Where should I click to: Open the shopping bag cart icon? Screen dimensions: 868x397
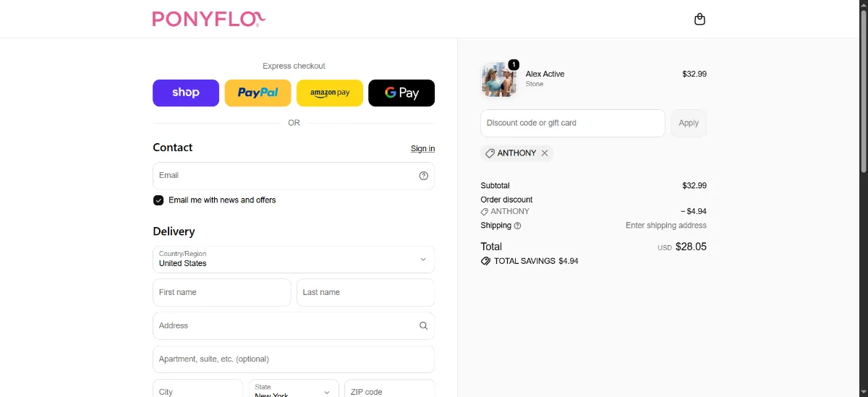(699, 19)
